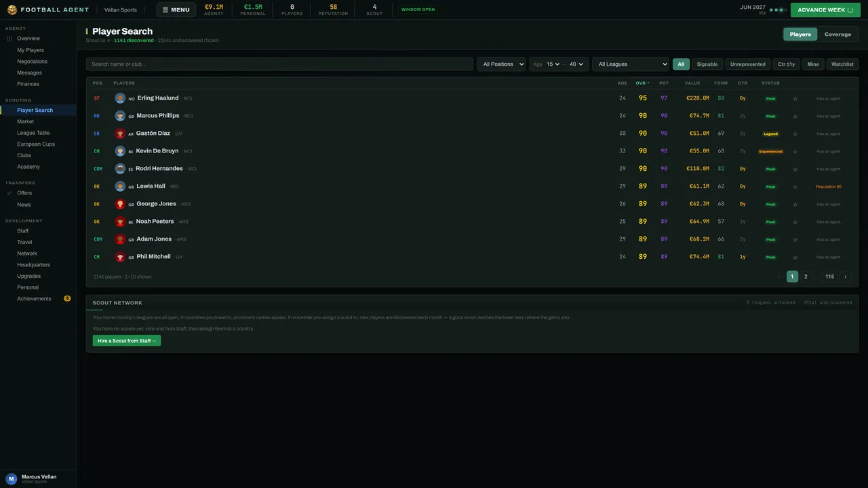Open Market in sidebar
Viewport: 868px width, 488px height.
point(25,121)
